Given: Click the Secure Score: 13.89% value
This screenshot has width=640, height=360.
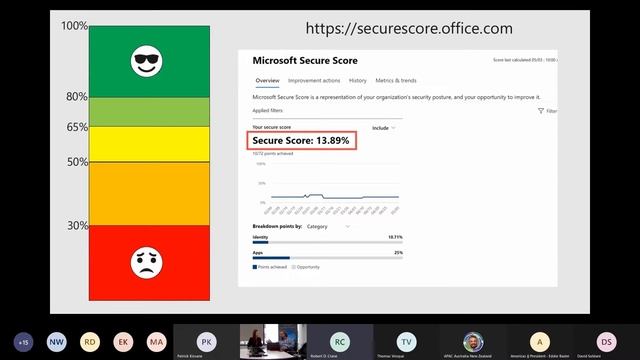Looking at the screenshot, I should click(302, 140).
